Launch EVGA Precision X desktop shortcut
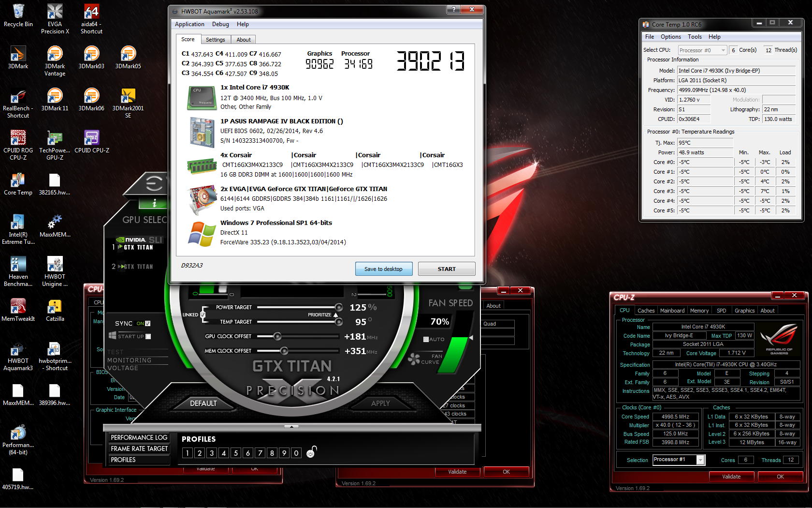Screen dimensions: 812x508 coord(55,19)
